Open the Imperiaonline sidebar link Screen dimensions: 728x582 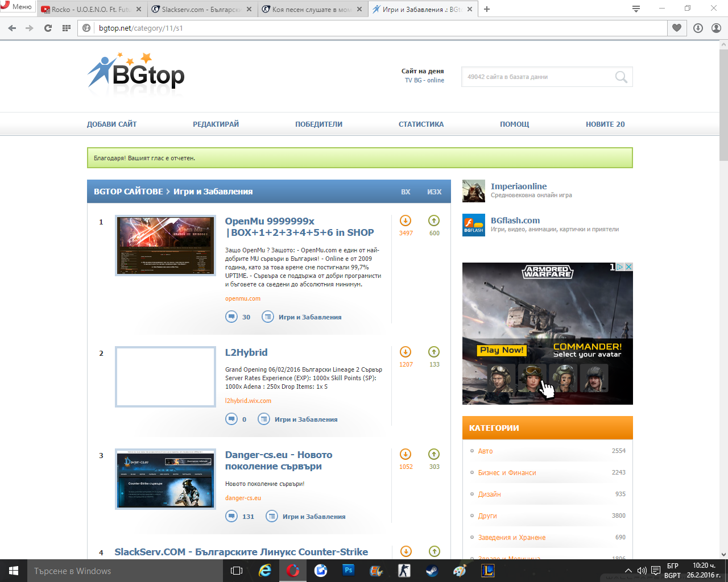pyautogui.click(x=519, y=186)
